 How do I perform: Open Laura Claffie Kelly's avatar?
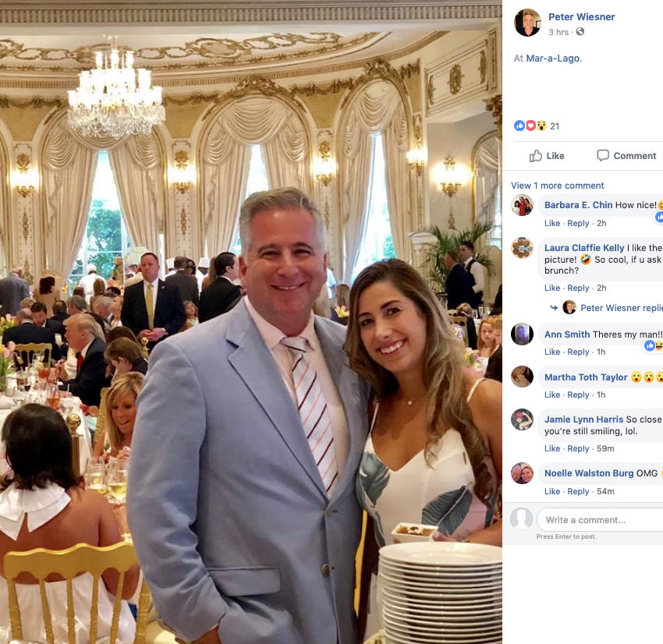tap(522, 248)
